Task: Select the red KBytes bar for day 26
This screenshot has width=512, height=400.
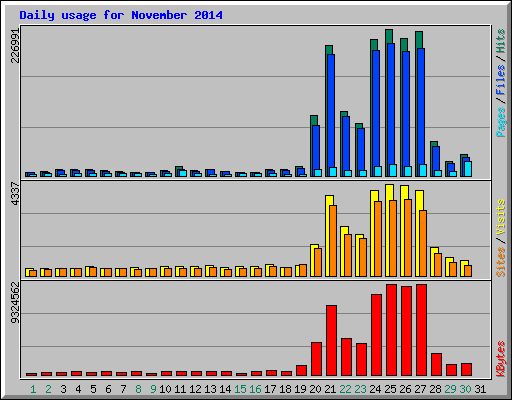Action: 406,331
